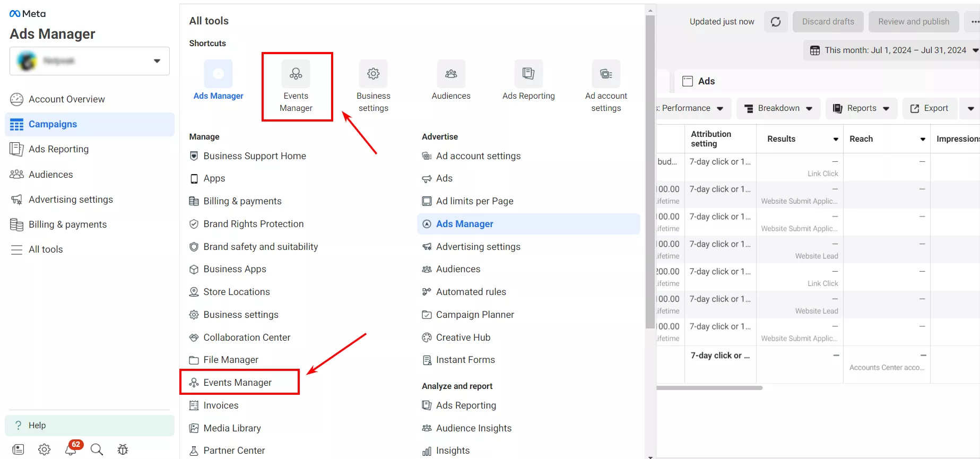Image resolution: width=980 pixels, height=459 pixels.
Task: Open Media Library link
Action: point(232,428)
